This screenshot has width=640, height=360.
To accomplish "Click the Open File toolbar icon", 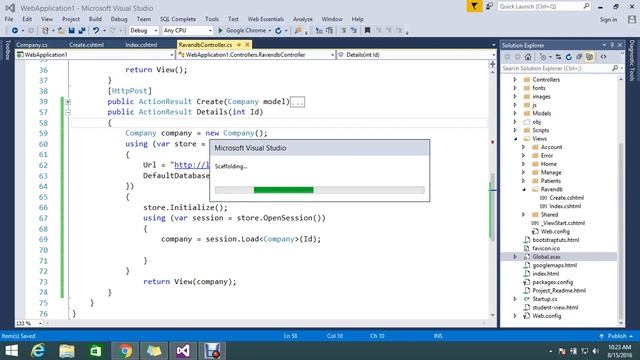I will point(61,31).
